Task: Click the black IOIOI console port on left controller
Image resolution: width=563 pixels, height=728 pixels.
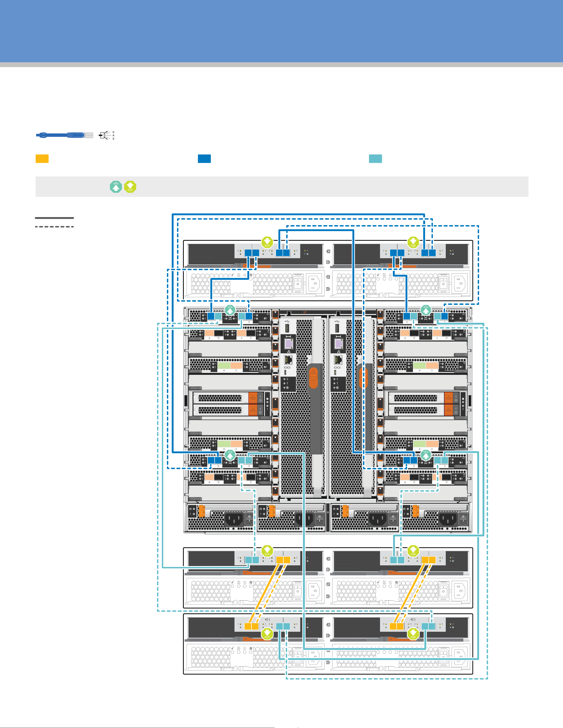Action: pyautogui.click(x=288, y=360)
